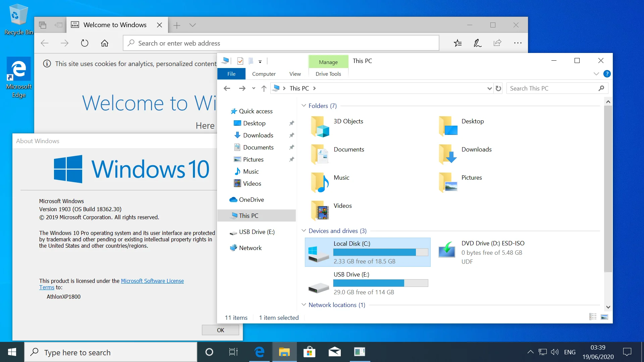Viewport: 644px width, 362px height.
Task: Open Microsoft Software License Terms link
Action: pyautogui.click(x=112, y=284)
